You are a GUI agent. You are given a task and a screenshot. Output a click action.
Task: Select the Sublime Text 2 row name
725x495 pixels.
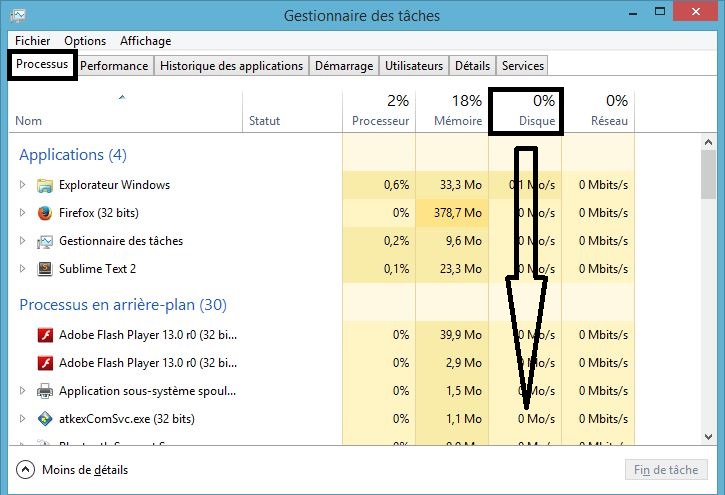(x=97, y=269)
